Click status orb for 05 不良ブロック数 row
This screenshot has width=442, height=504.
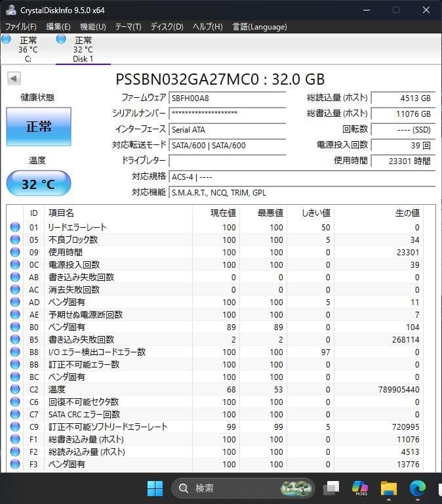pos(15,240)
